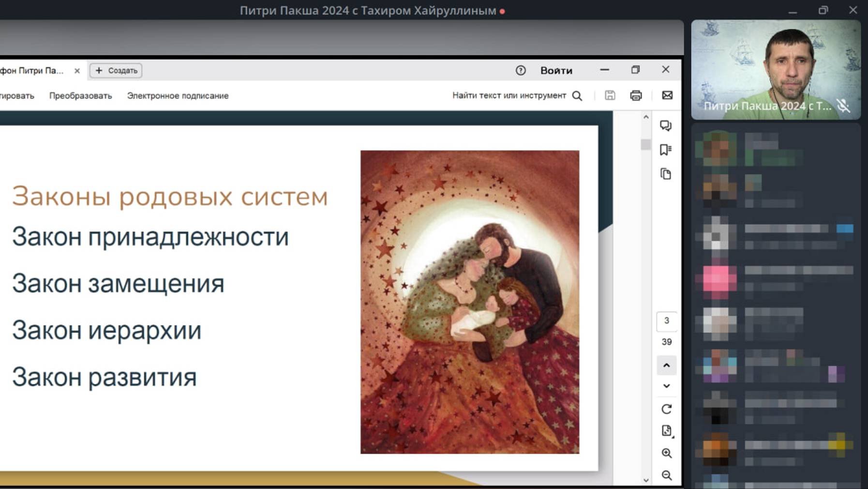
Task: Go to previous page with up chevron
Action: [x=666, y=366]
